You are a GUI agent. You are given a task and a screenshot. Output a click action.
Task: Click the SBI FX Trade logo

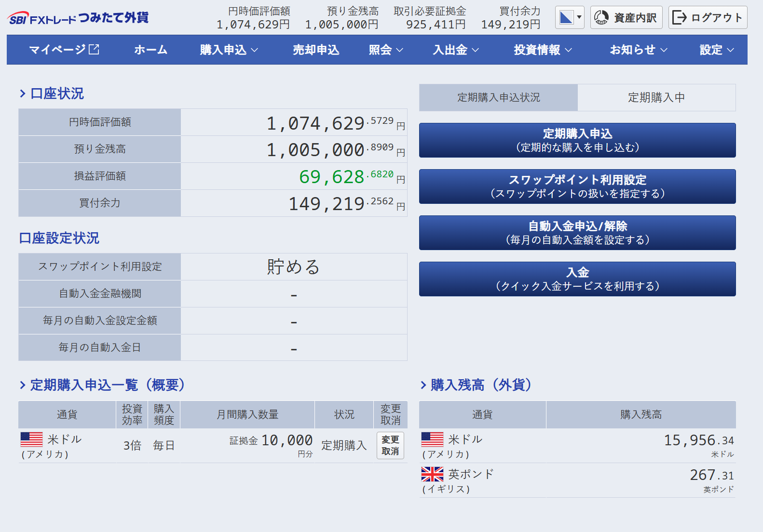click(78, 18)
